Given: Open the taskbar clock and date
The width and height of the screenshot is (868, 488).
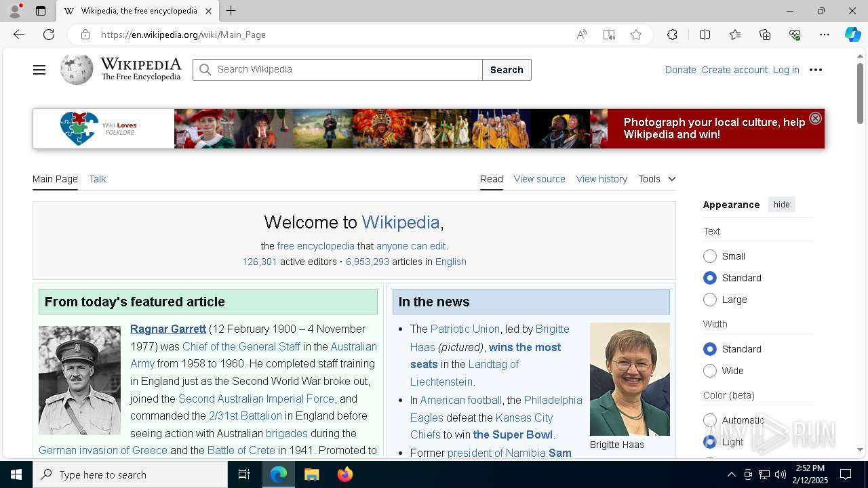Looking at the screenshot, I should click(x=812, y=474).
